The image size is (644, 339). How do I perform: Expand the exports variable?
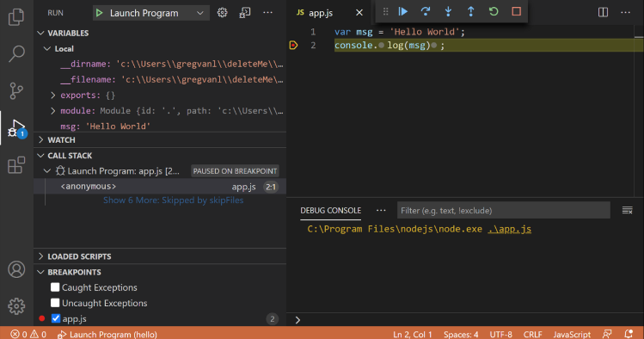click(x=53, y=96)
